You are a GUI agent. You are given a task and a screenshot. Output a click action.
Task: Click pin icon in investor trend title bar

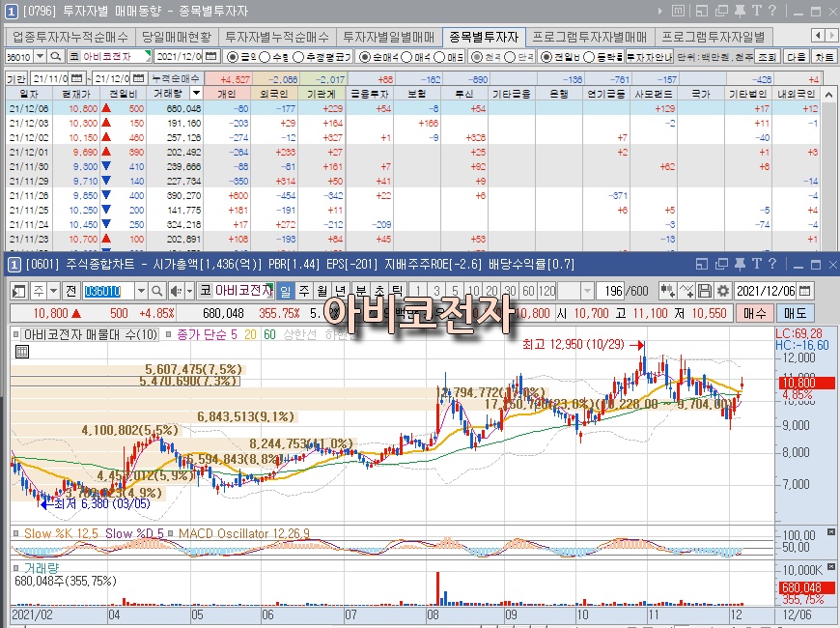(740, 11)
